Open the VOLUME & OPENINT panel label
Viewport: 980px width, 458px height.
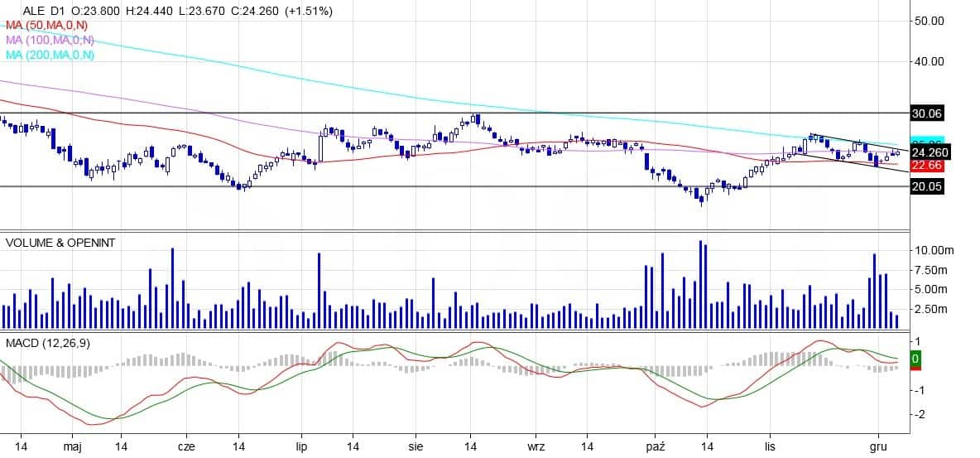click(x=60, y=243)
